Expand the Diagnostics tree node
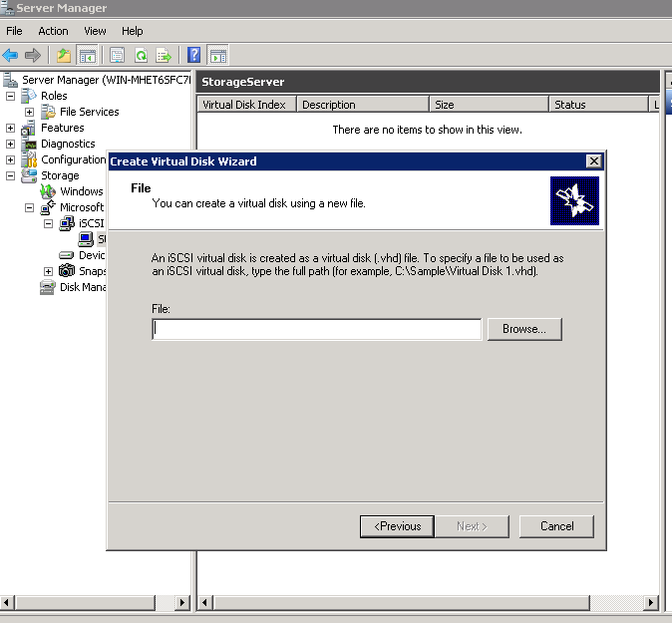Viewport: 672px width, 623px height. (11, 144)
